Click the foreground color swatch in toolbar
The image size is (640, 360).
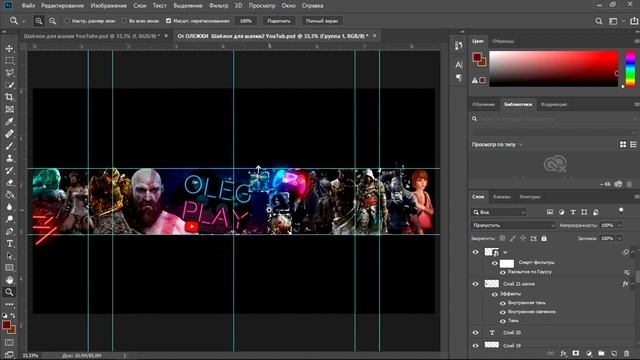7,325
